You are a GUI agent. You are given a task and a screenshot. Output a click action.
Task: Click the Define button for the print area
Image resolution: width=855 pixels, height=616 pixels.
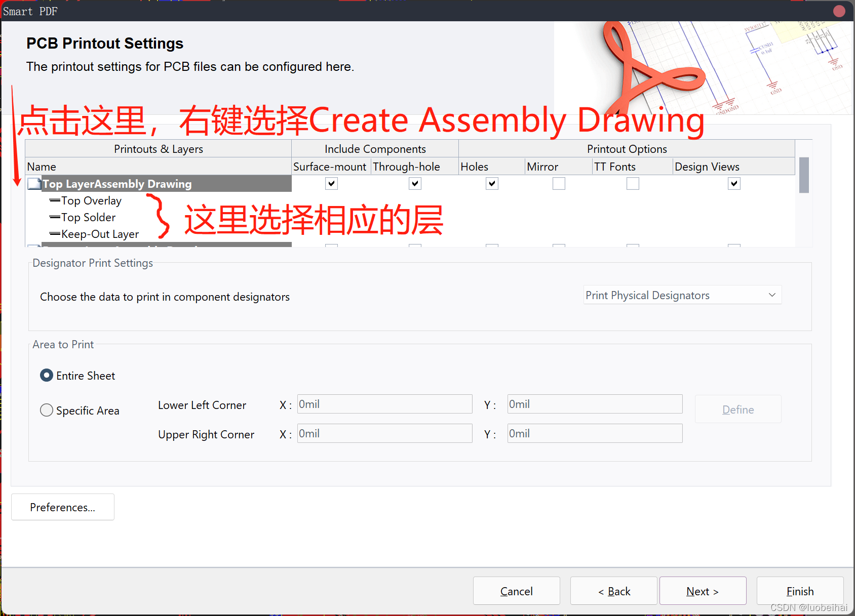(x=737, y=409)
